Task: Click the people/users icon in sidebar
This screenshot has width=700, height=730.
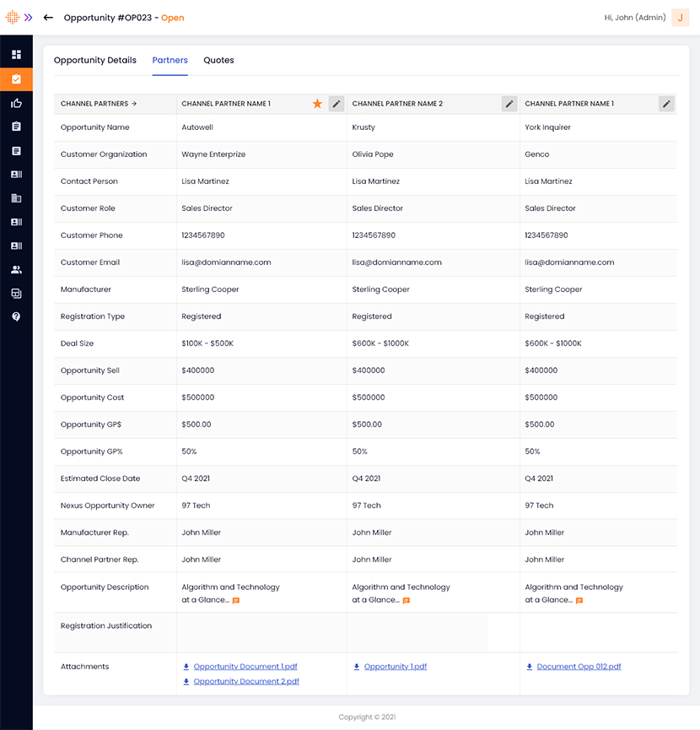Action: [x=16, y=270]
